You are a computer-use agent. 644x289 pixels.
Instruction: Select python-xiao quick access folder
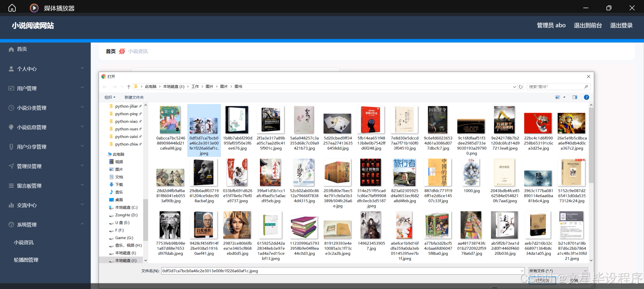pyautogui.click(x=126, y=122)
